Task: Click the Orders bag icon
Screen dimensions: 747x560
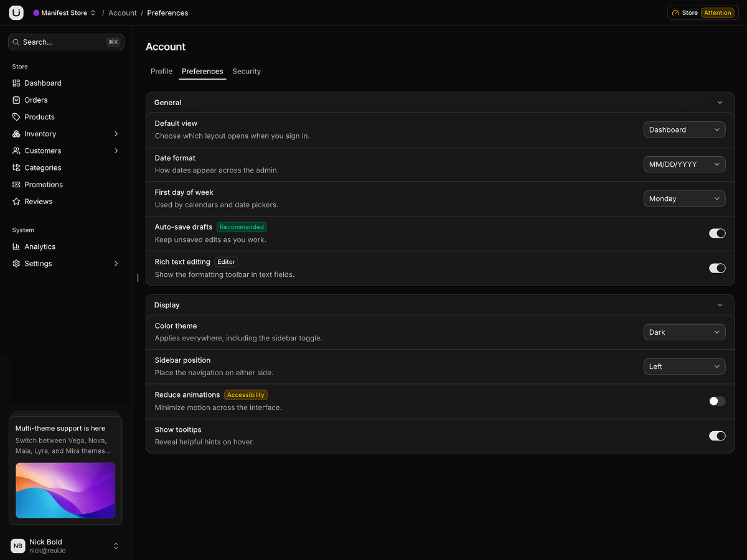Action: pos(16,100)
